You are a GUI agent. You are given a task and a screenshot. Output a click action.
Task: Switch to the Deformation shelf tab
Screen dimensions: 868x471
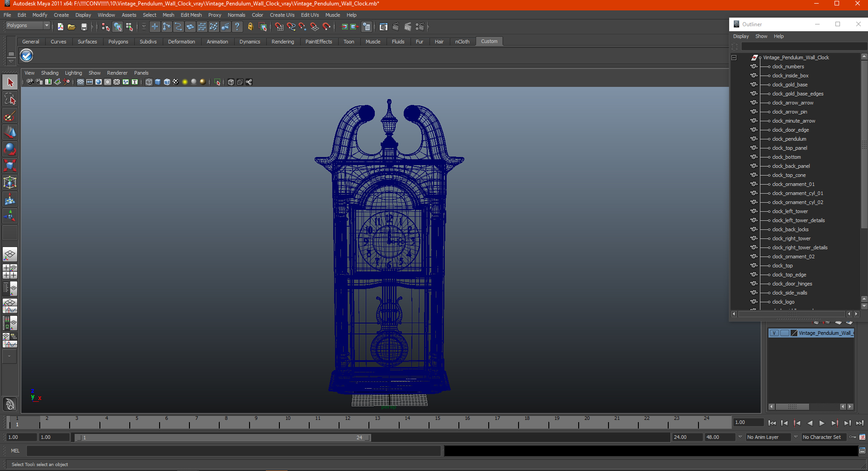[x=181, y=42]
